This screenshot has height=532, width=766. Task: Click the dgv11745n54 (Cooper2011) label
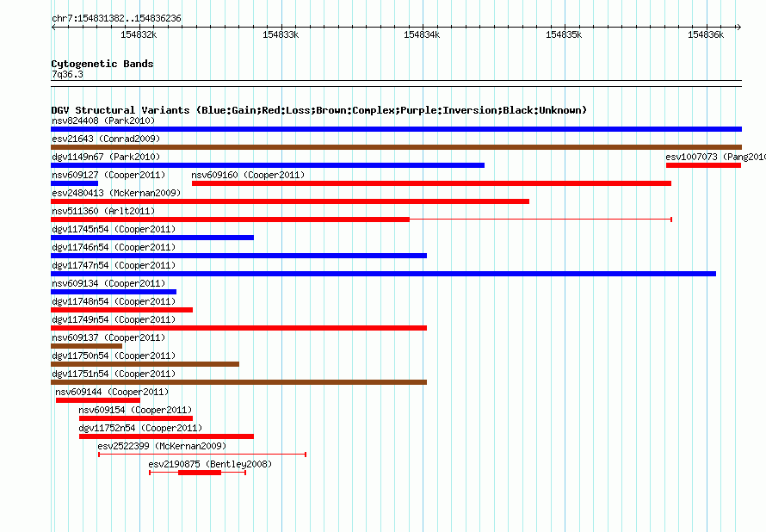(114, 229)
